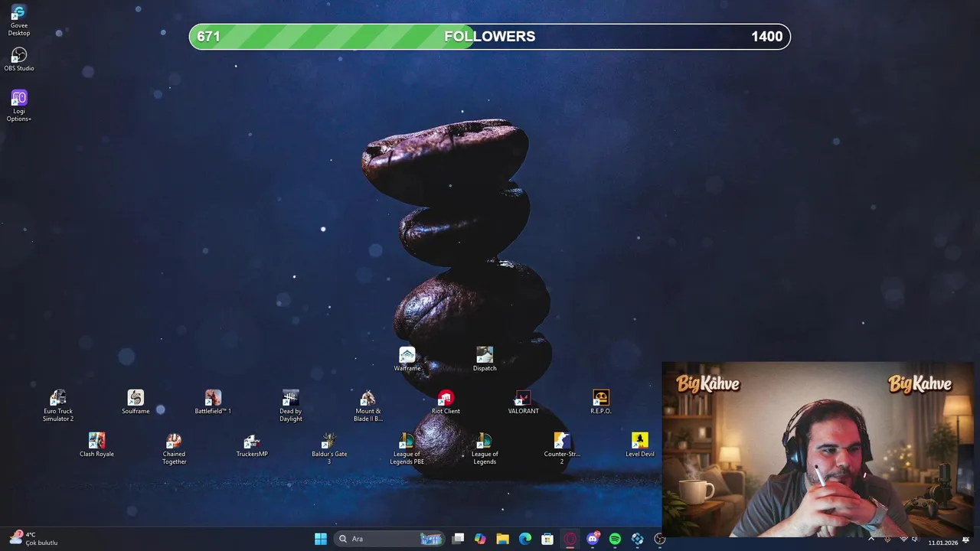980x551 pixels.
Task: Open Microsoft Edge from the taskbar
Action: pos(525,539)
